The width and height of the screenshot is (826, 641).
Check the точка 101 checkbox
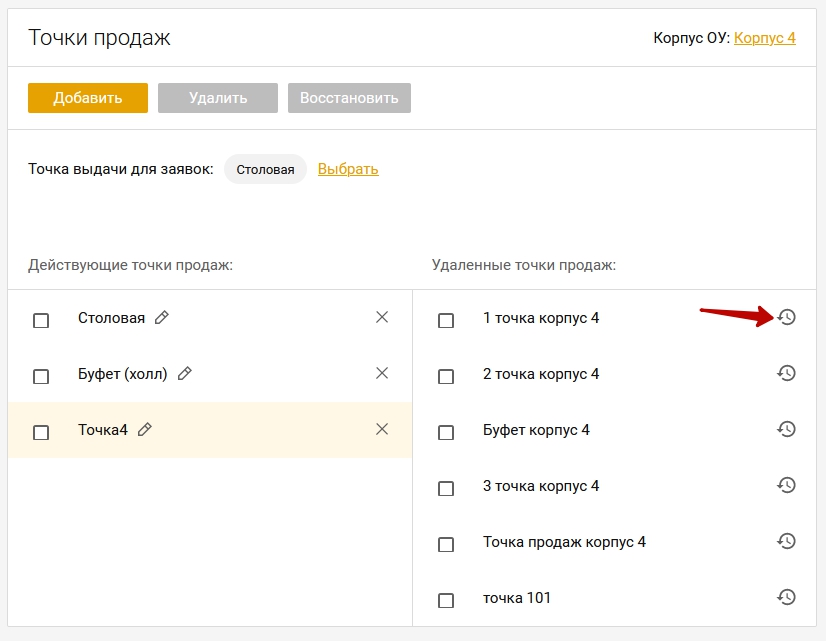(x=446, y=600)
